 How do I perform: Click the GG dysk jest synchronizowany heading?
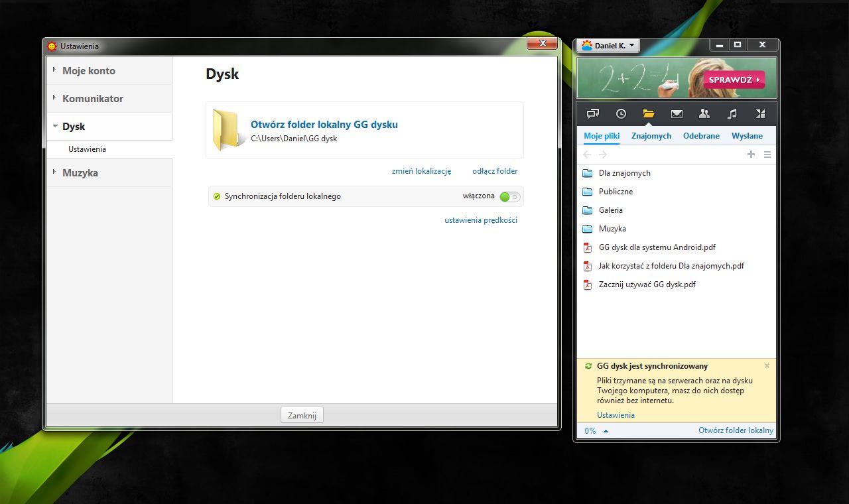652,366
